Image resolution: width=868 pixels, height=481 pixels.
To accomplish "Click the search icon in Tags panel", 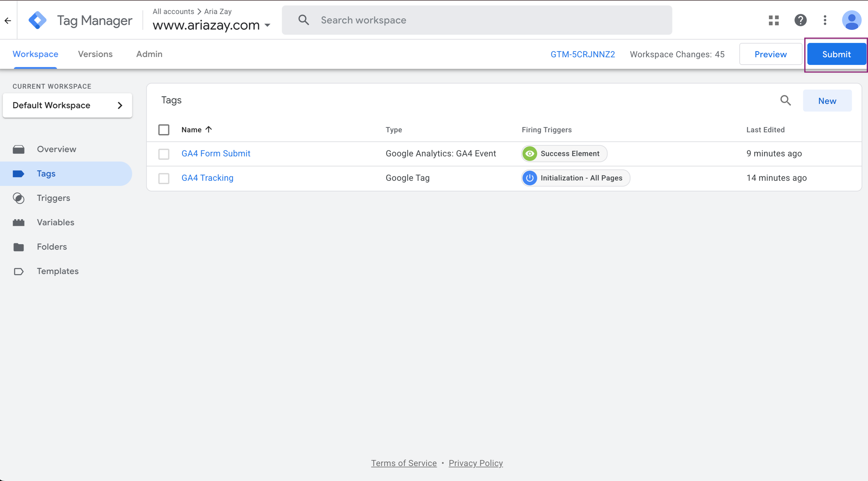I will click(x=785, y=101).
